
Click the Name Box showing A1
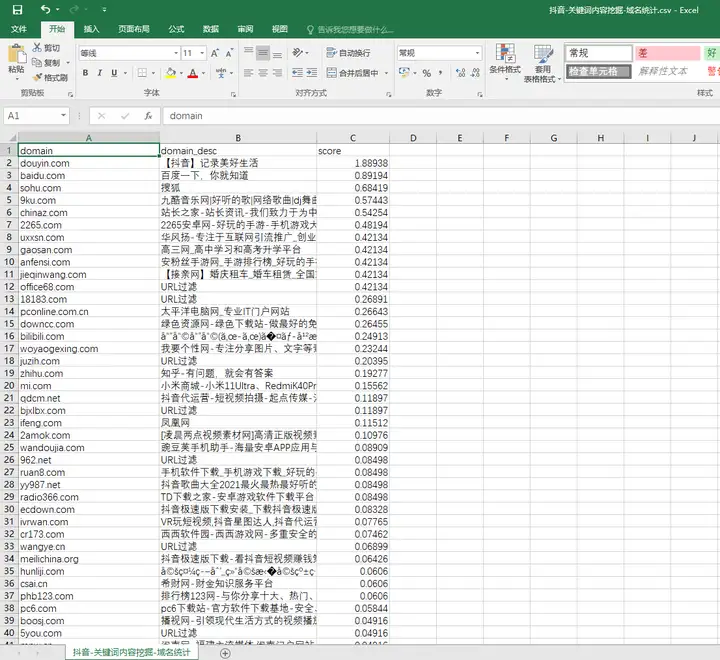pyautogui.click(x=31, y=116)
